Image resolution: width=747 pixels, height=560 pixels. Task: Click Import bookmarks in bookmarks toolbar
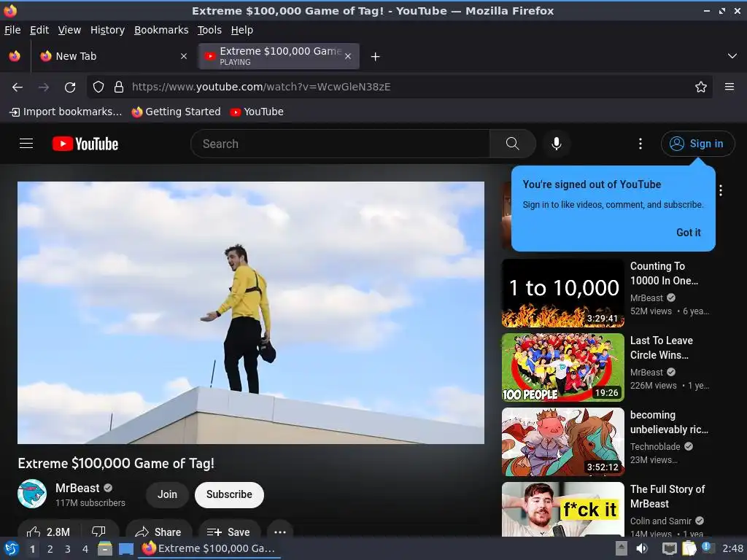[66, 112]
